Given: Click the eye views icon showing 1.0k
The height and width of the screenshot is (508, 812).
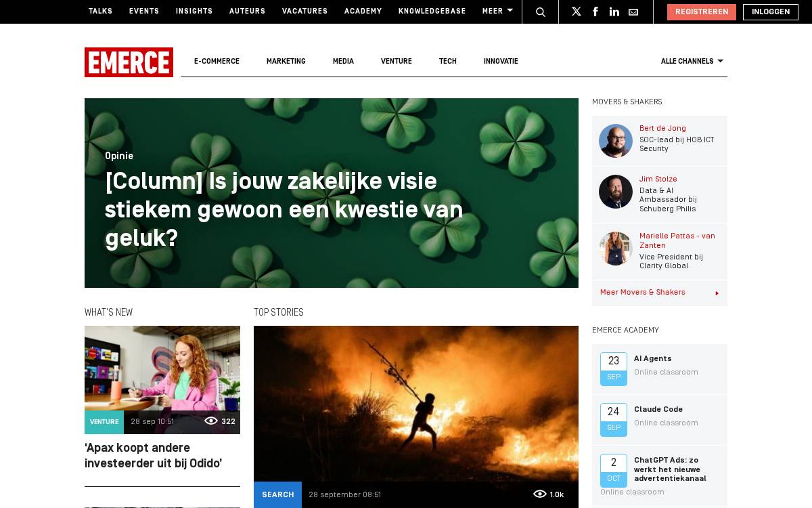Looking at the screenshot, I should pyautogui.click(x=540, y=494).
